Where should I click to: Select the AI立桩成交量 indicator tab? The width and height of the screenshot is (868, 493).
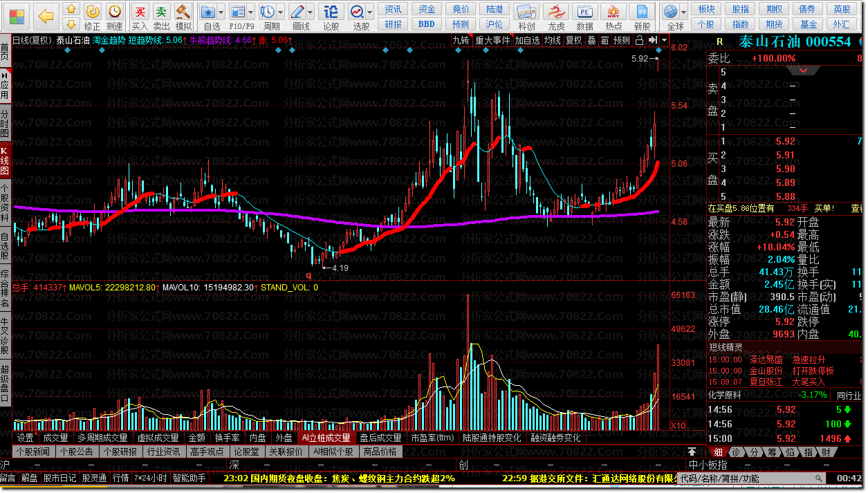(x=326, y=438)
